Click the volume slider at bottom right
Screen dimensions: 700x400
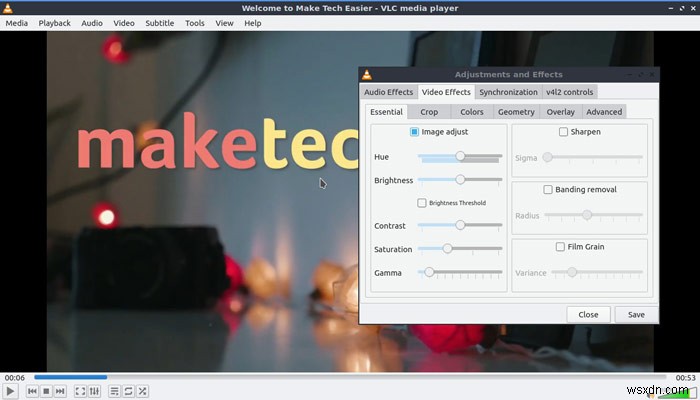tap(676, 392)
